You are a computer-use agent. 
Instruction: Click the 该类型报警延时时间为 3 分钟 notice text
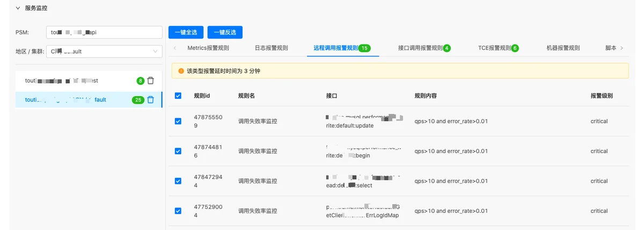223,71
